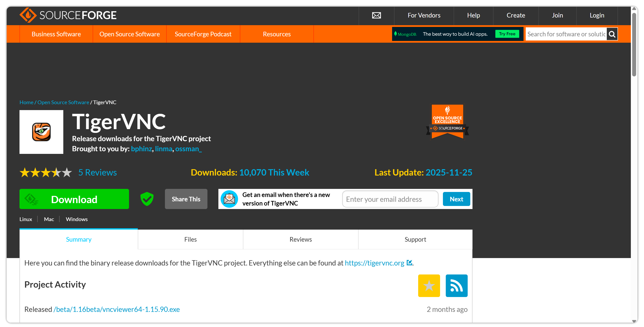The height and width of the screenshot is (327, 644).
Task: Click the yellow star favorite icon
Action: 429,286
